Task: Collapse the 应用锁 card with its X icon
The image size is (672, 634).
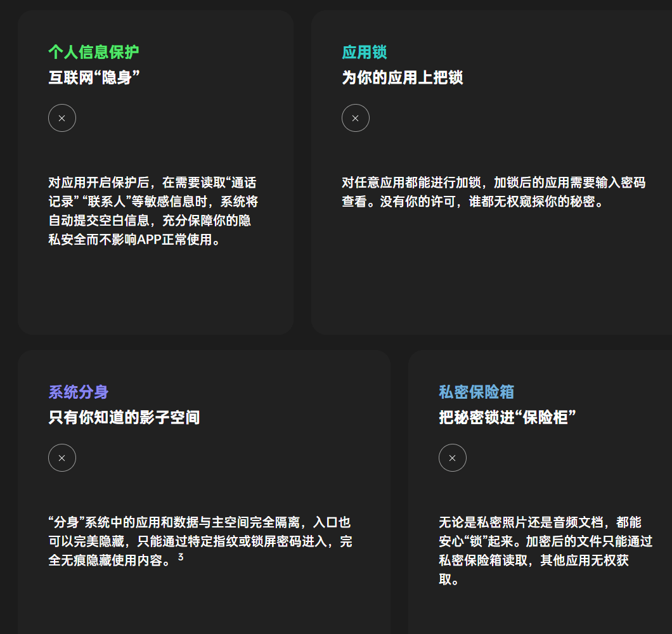Action: pyautogui.click(x=355, y=118)
